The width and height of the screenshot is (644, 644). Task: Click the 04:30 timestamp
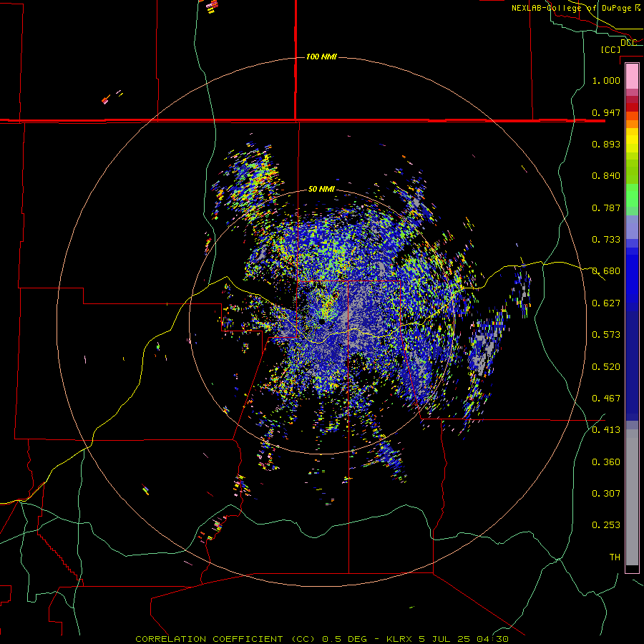click(492, 639)
